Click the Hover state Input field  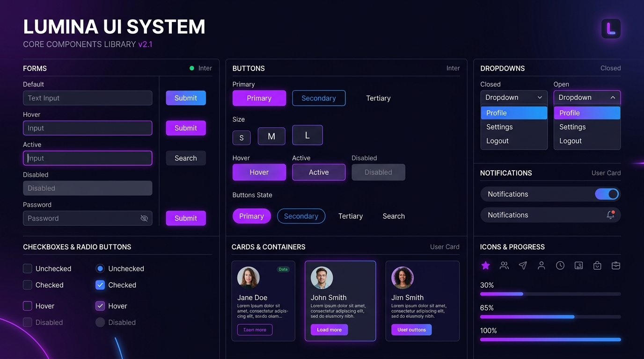pos(88,128)
